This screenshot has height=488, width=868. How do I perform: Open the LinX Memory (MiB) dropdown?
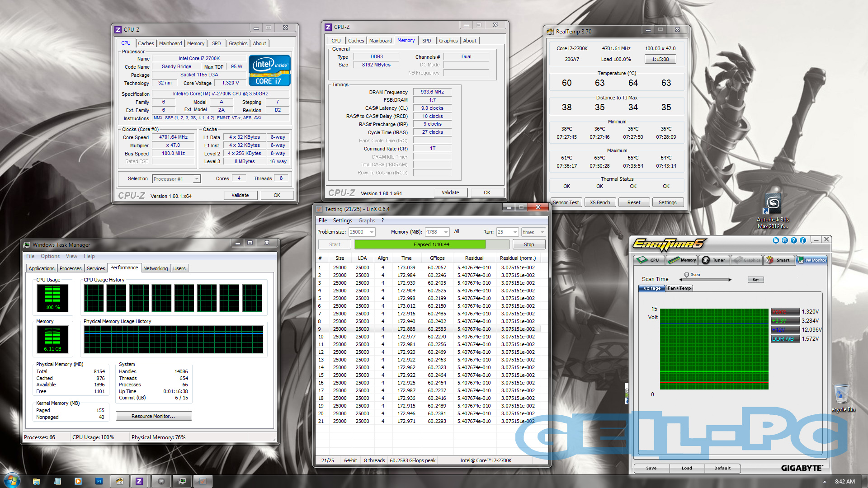(446, 232)
